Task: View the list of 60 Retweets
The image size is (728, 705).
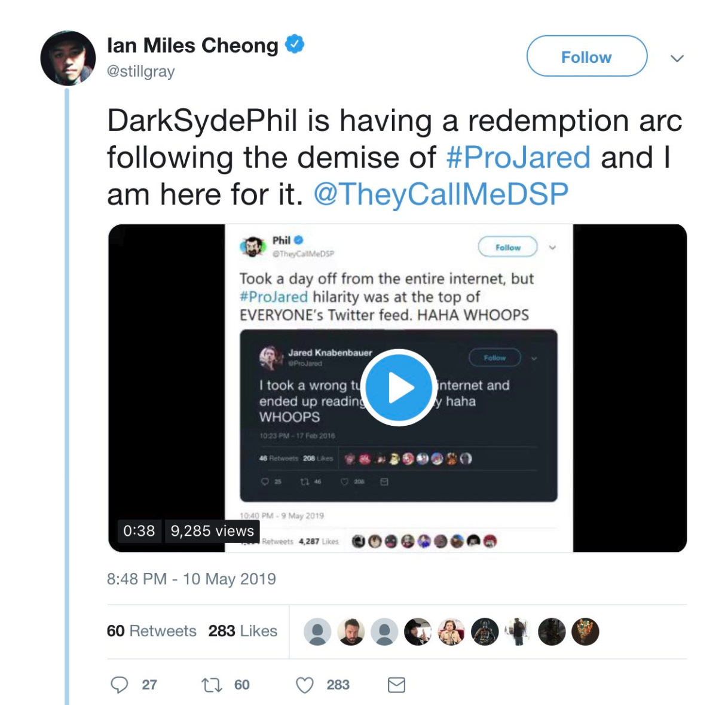Action: coord(152,631)
